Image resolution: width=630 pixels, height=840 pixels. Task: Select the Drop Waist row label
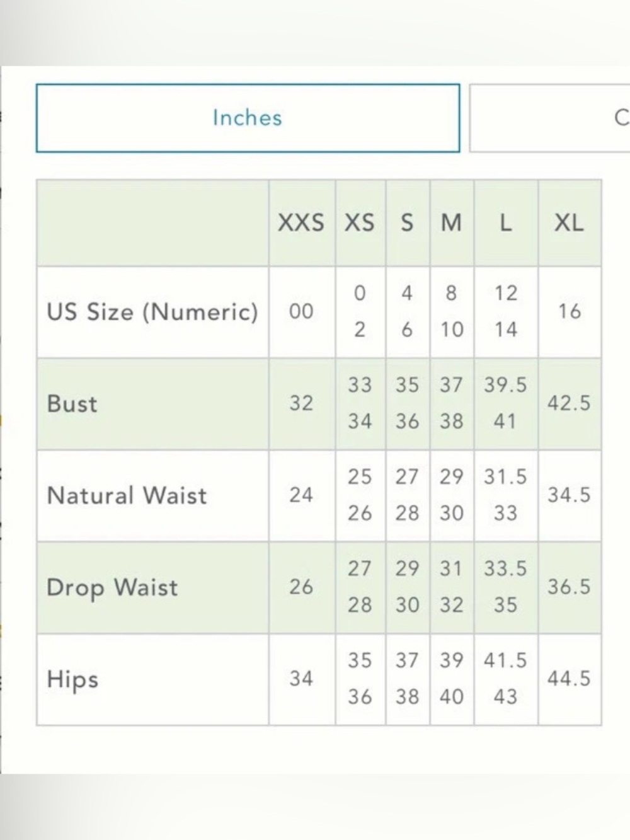(x=112, y=587)
